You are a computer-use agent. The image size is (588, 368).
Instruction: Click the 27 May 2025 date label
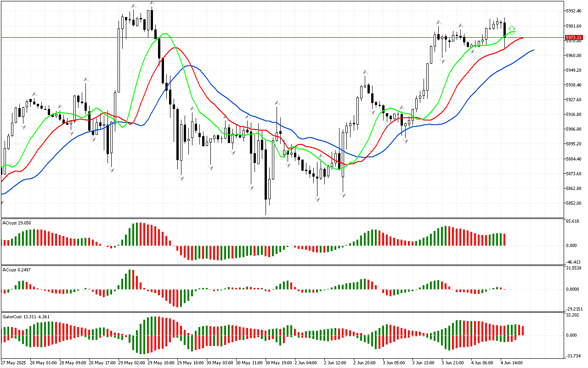(x=15, y=362)
